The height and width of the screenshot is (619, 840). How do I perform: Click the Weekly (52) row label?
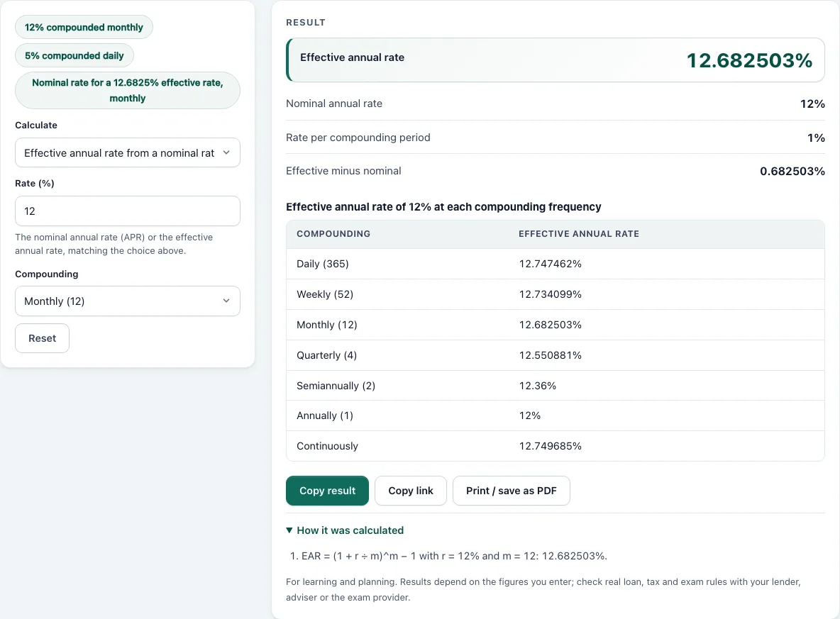click(325, 294)
